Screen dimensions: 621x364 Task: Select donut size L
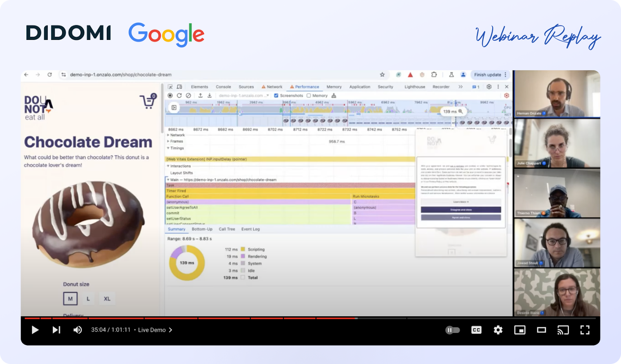[88, 298]
